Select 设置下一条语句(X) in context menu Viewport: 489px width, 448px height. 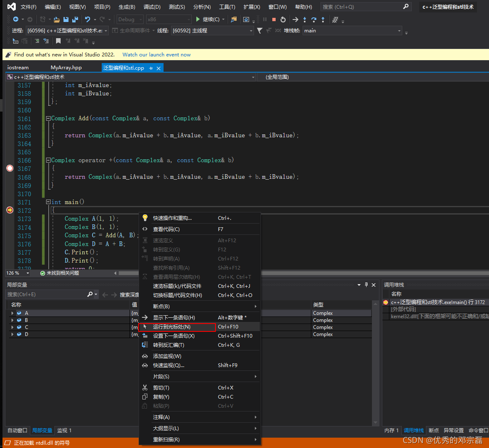point(200,336)
